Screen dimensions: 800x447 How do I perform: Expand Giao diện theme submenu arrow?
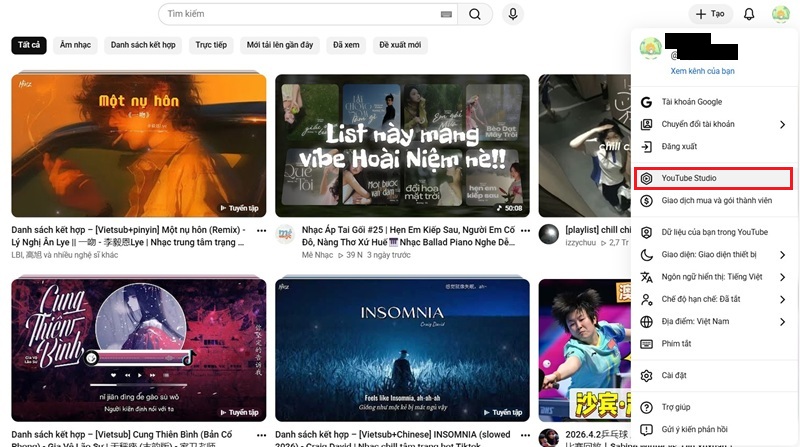[x=782, y=255]
